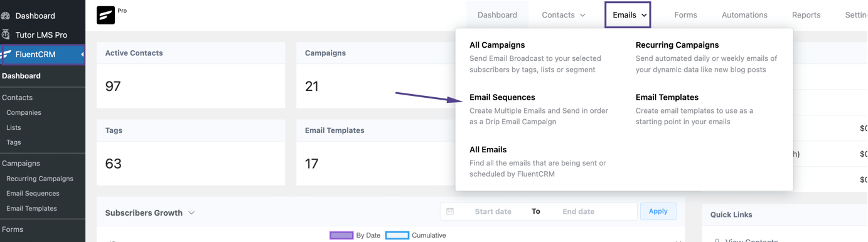Select All Emails menu entry
This screenshot has height=242, width=868.
pos(488,150)
